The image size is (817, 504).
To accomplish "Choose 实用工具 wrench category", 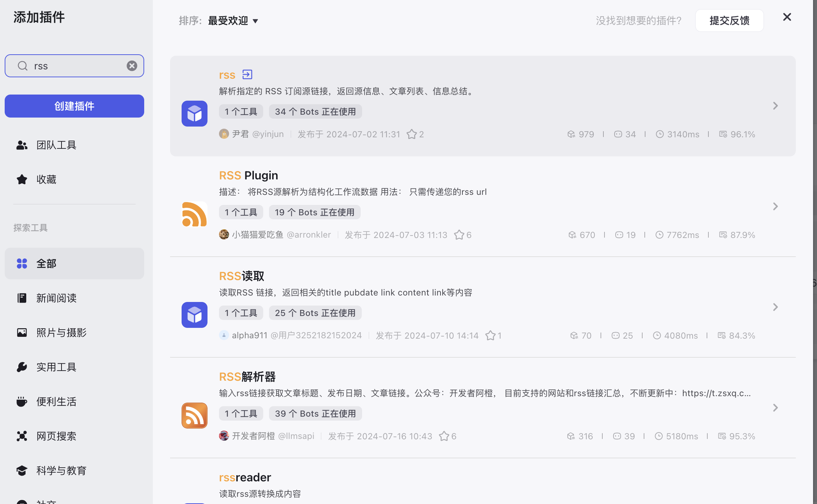I will pos(22,367).
